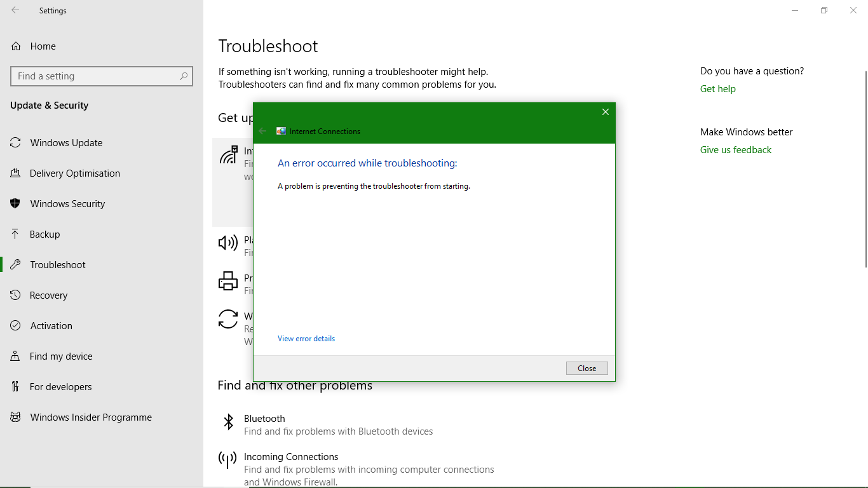The image size is (868, 488).
Task: Click the Home icon in sidebar
Action: click(x=16, y=46)
